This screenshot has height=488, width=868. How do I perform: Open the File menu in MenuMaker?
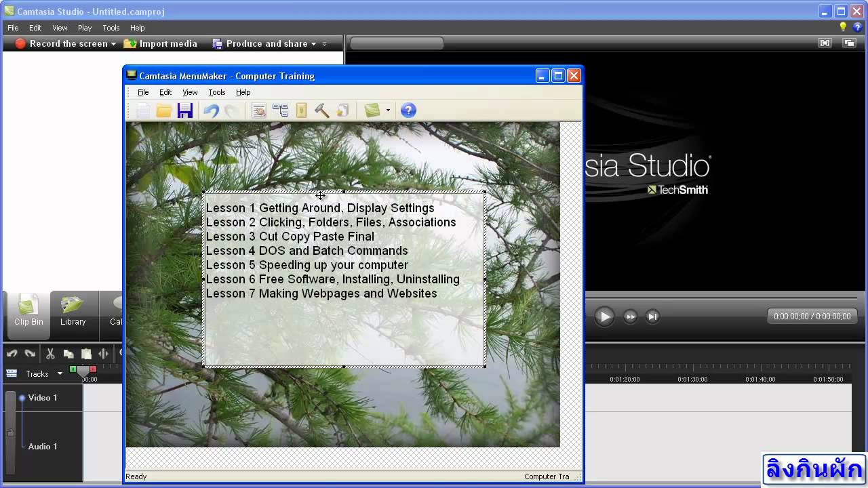(143, 92)
